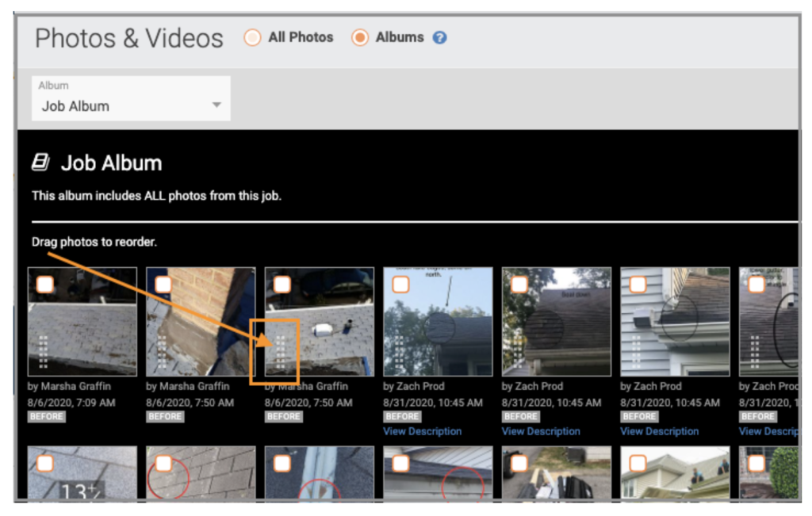Click drag handle on first Zach Prod photo
The height and width of the screenshot is (516, 812).
click(399, 351)
